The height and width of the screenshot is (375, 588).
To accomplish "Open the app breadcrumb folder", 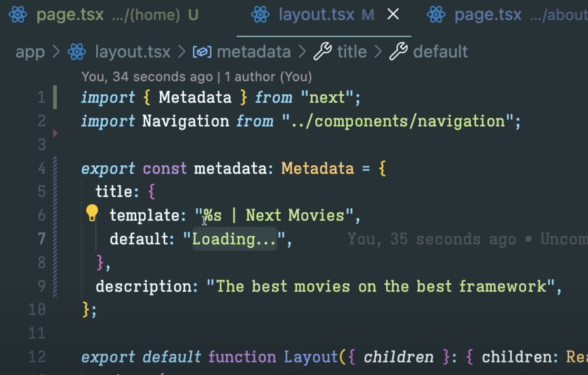I will (30, 52).
